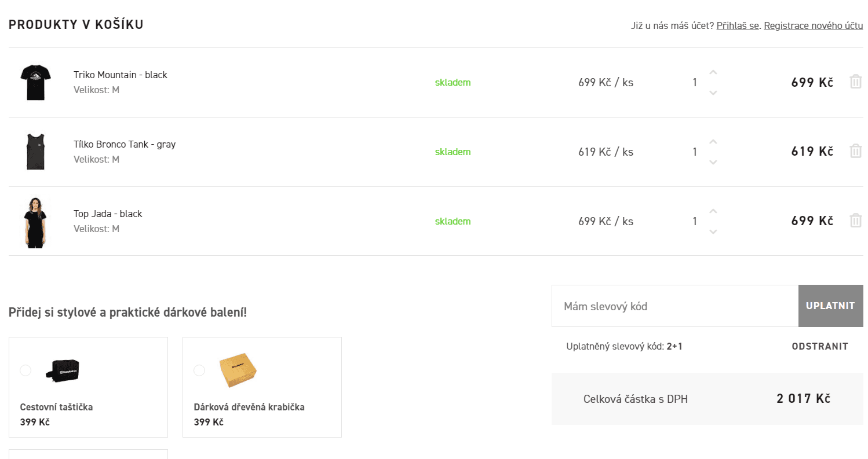Increase quantity of Tílko Bronco Tank
Screen dimensions: 868x459
[x=713, y=142]
